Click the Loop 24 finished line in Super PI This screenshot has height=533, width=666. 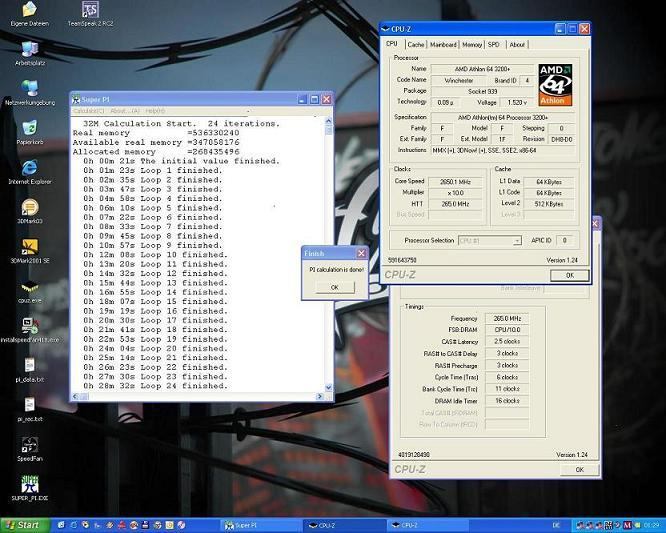(x=155, y=386)
